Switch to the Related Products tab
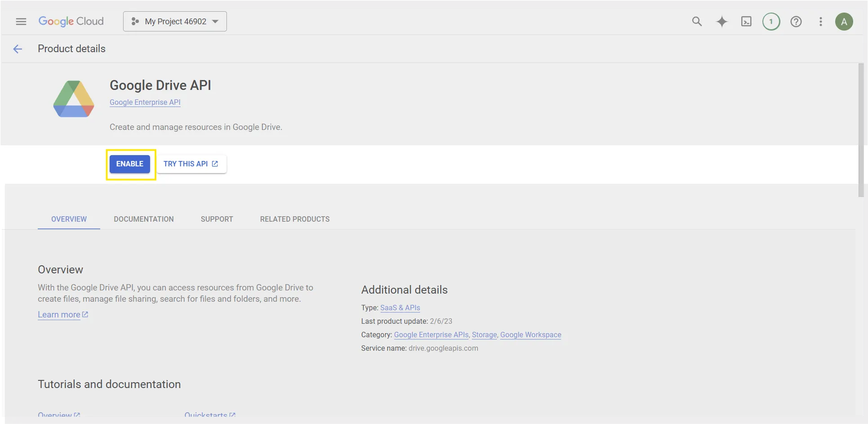This screenshot has height=424, width=868. (295, 219)
